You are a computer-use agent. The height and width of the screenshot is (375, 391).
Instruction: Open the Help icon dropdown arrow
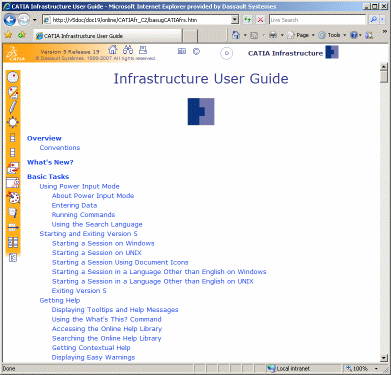click(x=360, y=35)
